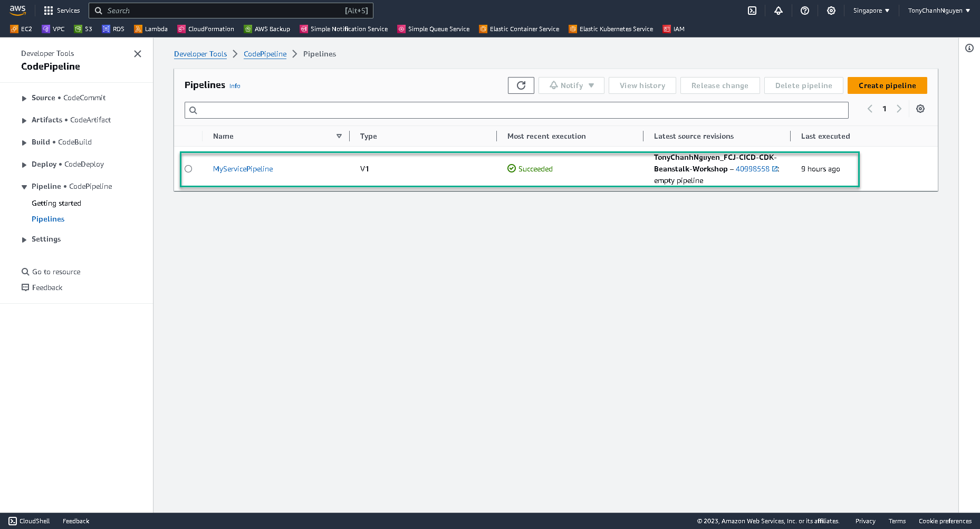Click Create pipeline button
Image resolution: width=980 pixels, height=529 pixels.
point(887,85)
